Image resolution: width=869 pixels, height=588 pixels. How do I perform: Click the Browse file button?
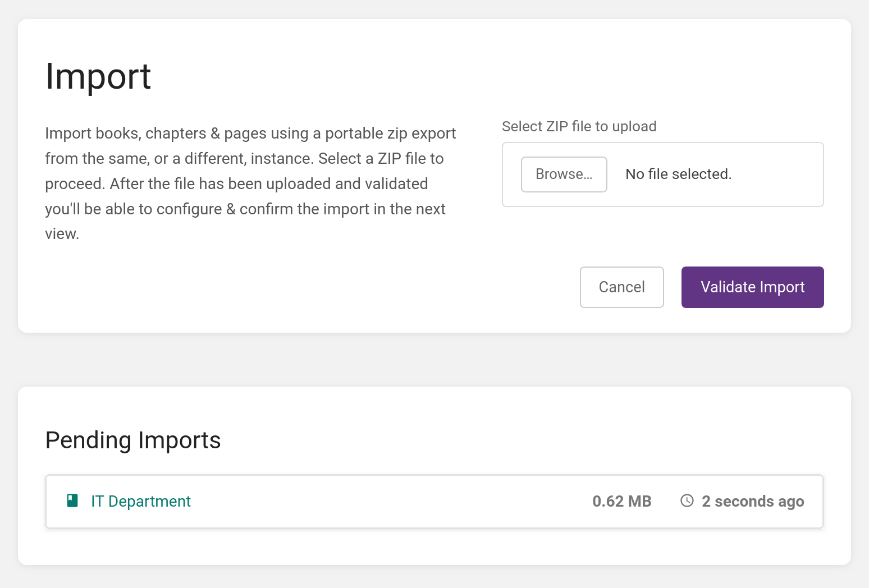(564, 174)
